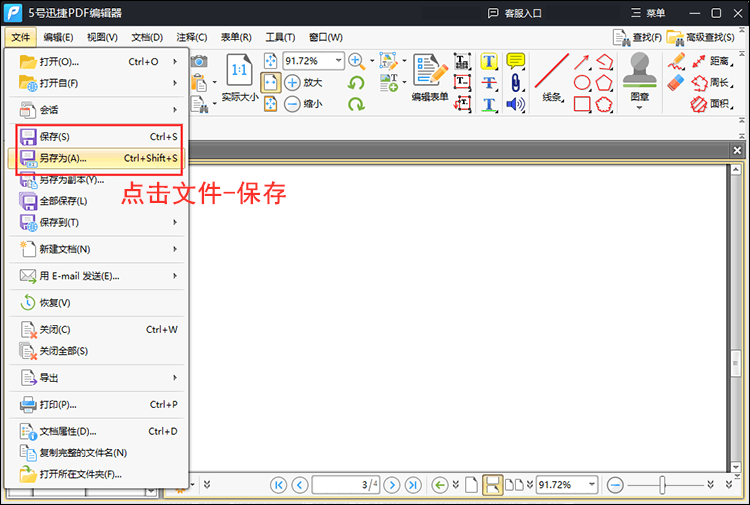This screenshot has height=505, width=750.
Task: Open the 菜单 hamburger button
Action: (648, 13)
